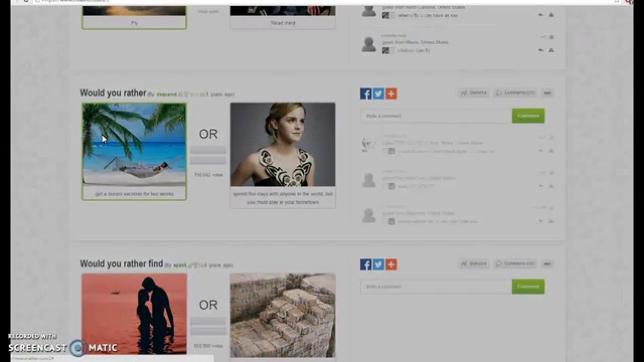Share the 'Would you rather find' question on Facebook
644x362 pixels.
click(x=366, y=264)
